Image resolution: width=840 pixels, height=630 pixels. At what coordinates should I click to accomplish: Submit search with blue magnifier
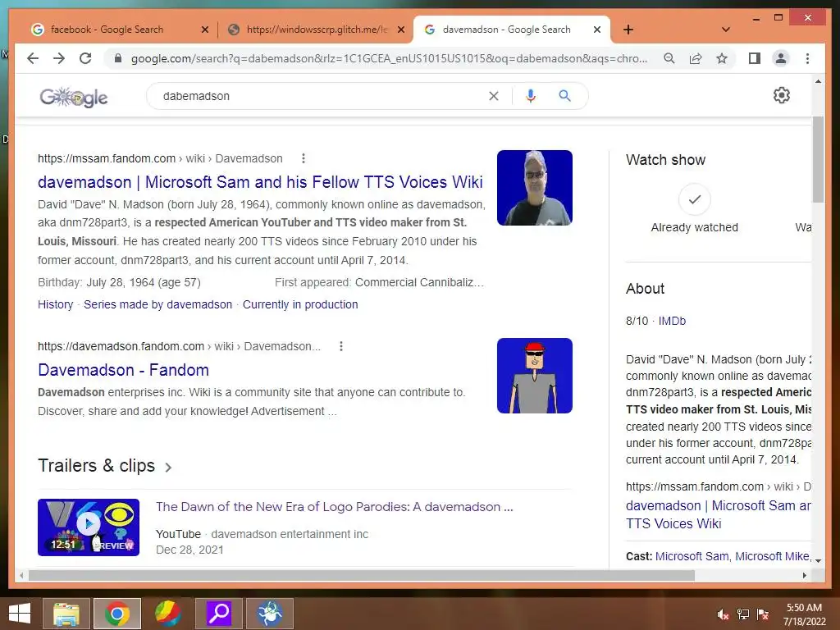point(564,96)
